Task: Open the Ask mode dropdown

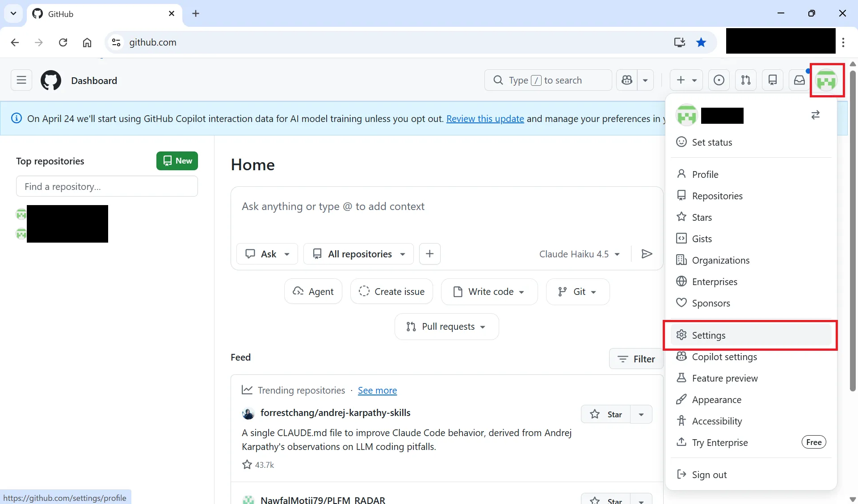Action: [x=267, y=254]
